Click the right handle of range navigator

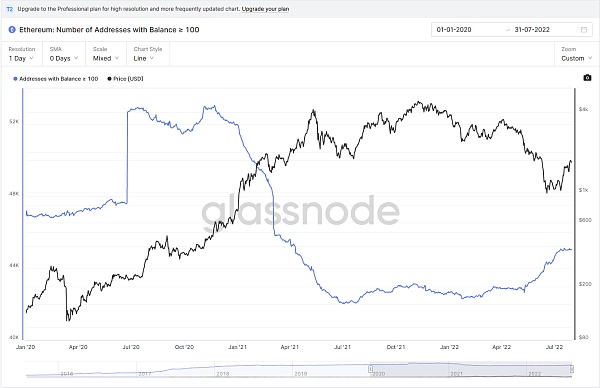tap(572, 369)
